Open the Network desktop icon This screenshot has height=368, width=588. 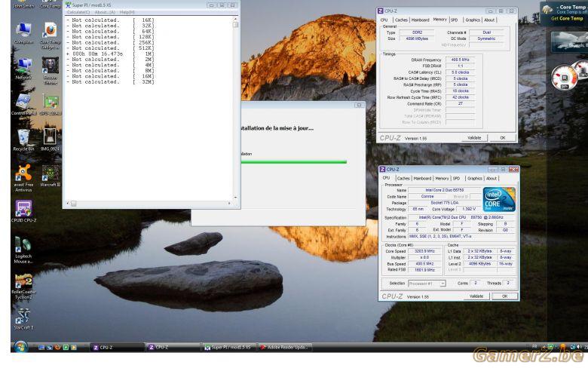[x=23, y=69]
